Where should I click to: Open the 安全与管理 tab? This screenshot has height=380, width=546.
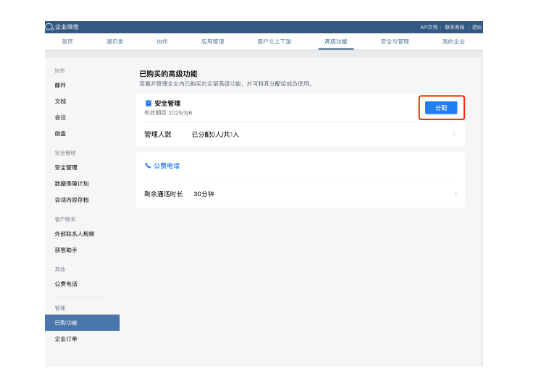pyautogui.click(x=395, y=41)
